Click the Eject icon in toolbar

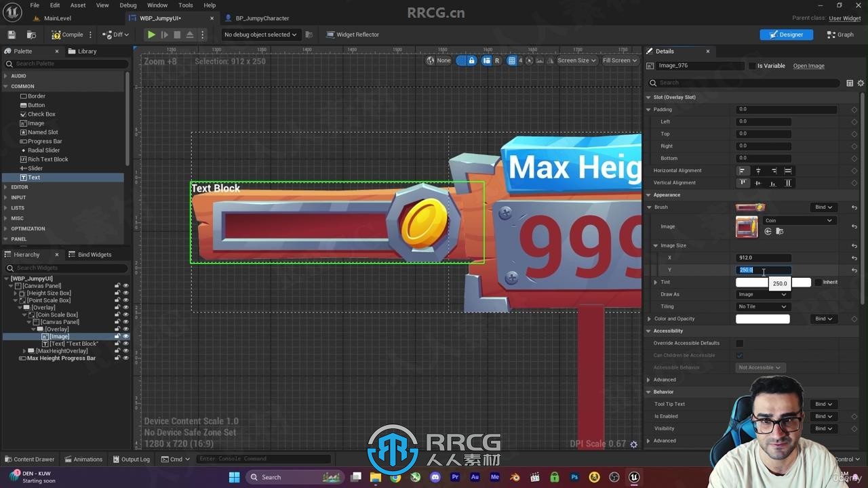click(x=190, y=35)
